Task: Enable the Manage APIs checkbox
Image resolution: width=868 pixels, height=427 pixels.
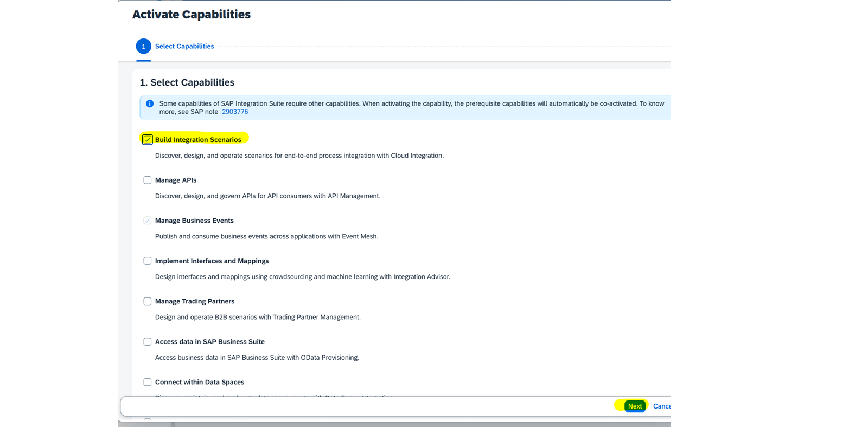Action: pyautogui.click(x=147, y=180)
